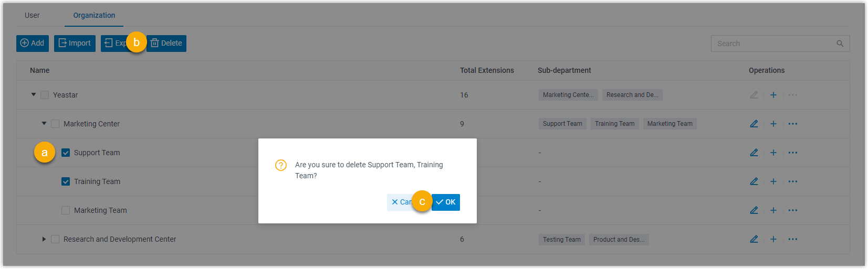Screen dimensions: 868x269
Task: Check the Marketing Team checkbox
Action: 66,210
